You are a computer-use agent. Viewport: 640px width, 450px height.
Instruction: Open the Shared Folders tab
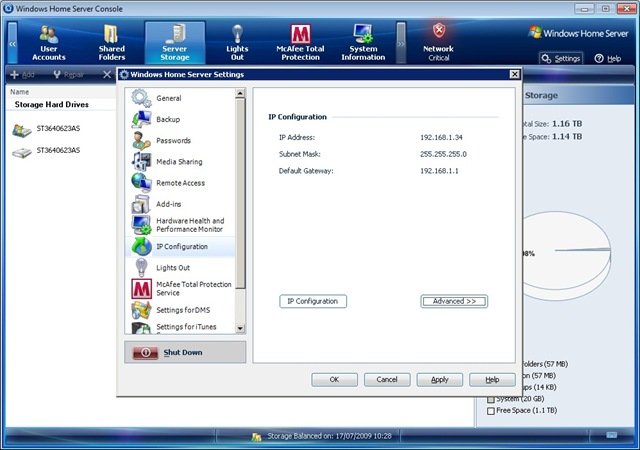[x=111, y=43]
